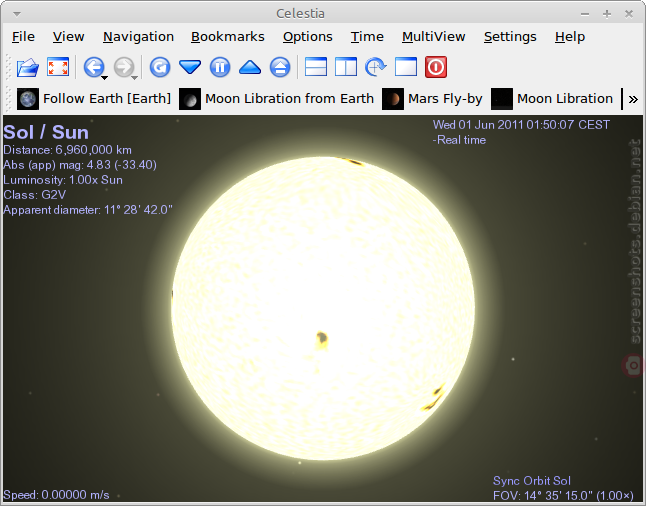Viewport: 646px width, 506px height.
Task: Expand the forward history dropdown arrow
Action: (x=135, y=77)
